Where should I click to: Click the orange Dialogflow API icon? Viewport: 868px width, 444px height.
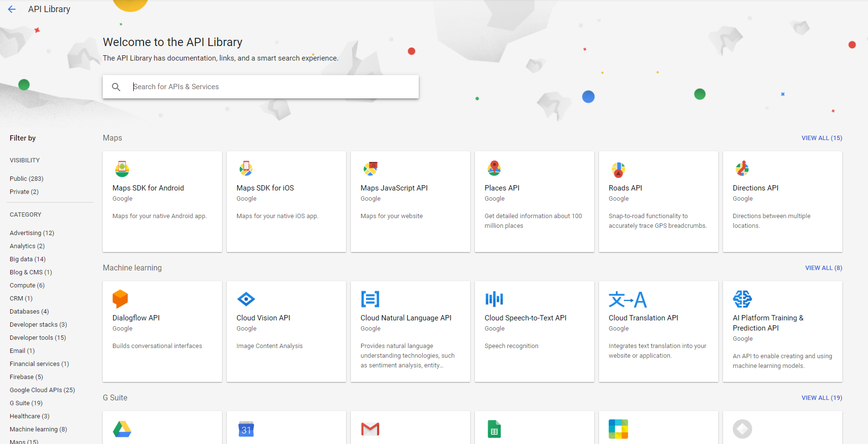[x=120, y=299]
